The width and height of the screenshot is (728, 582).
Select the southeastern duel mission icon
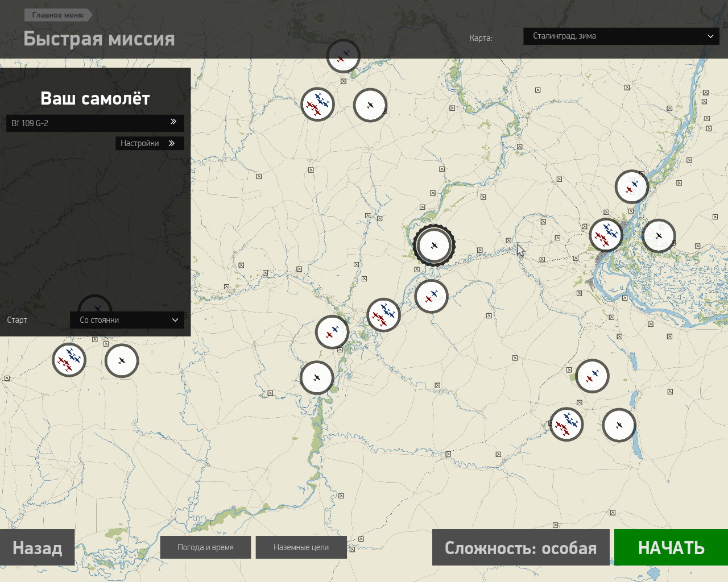[x=592, y=376]
